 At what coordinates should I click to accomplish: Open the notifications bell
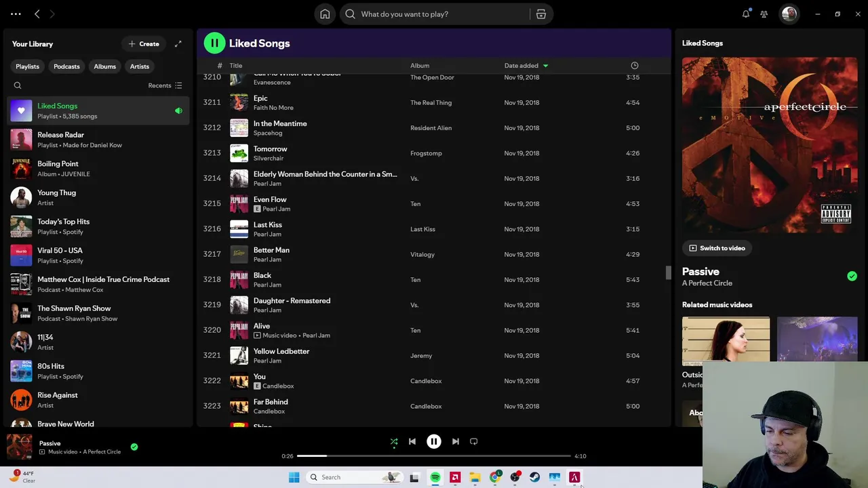click(746, 14)
